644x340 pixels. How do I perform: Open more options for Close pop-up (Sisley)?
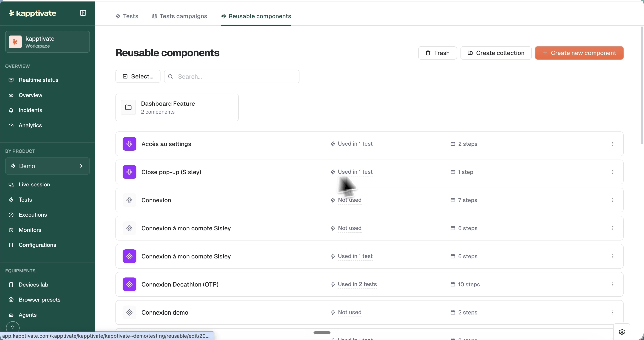pos(613,172)
